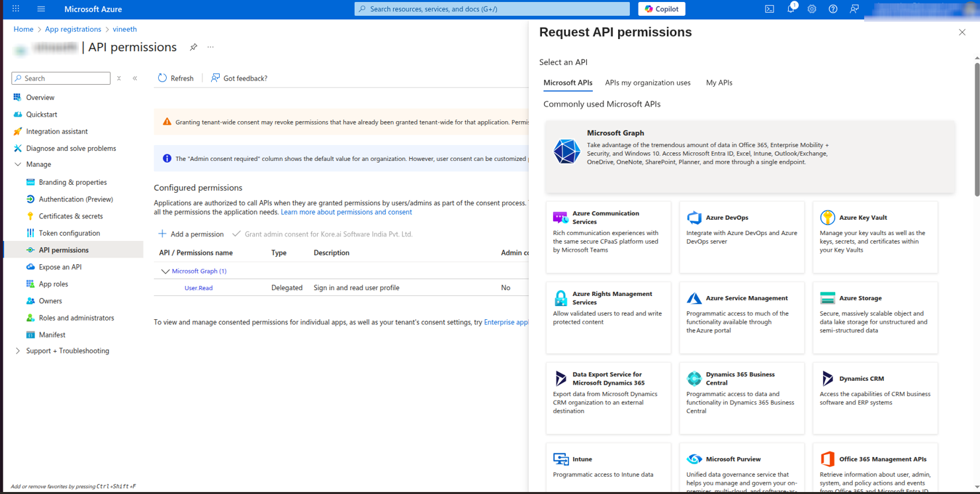Open portal settings gear icon
This screenshot has width=980, height=494.
(x=811, y=9)
